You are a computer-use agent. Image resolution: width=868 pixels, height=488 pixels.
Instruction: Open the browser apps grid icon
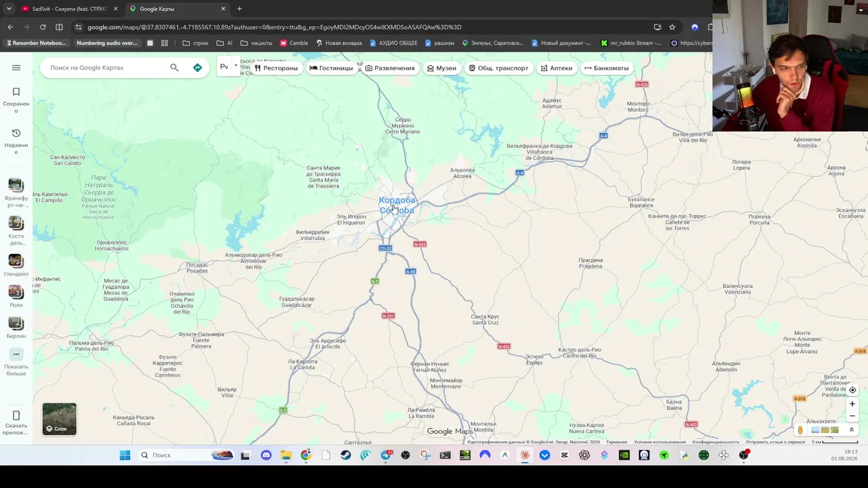(x=165, y=43)
